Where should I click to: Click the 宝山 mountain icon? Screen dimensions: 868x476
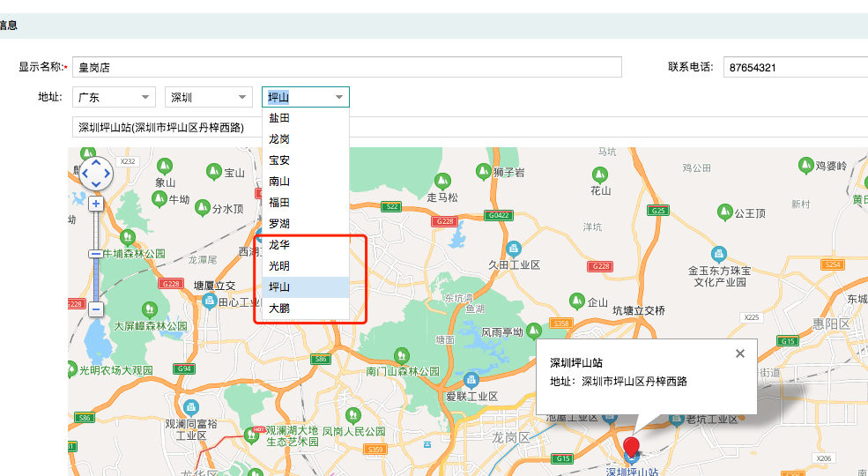pos(214,172)
